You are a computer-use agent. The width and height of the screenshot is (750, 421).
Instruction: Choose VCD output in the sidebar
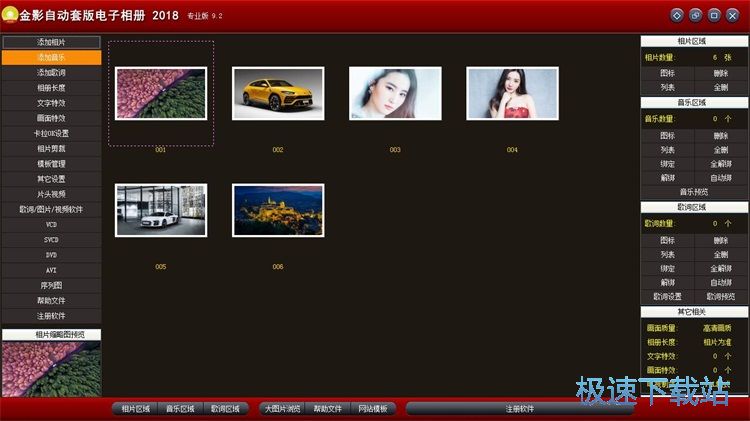[51, 224]
